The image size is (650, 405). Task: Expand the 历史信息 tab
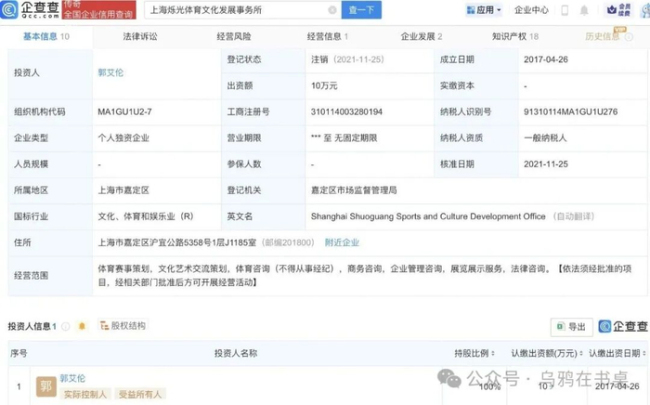coord(600,37)
